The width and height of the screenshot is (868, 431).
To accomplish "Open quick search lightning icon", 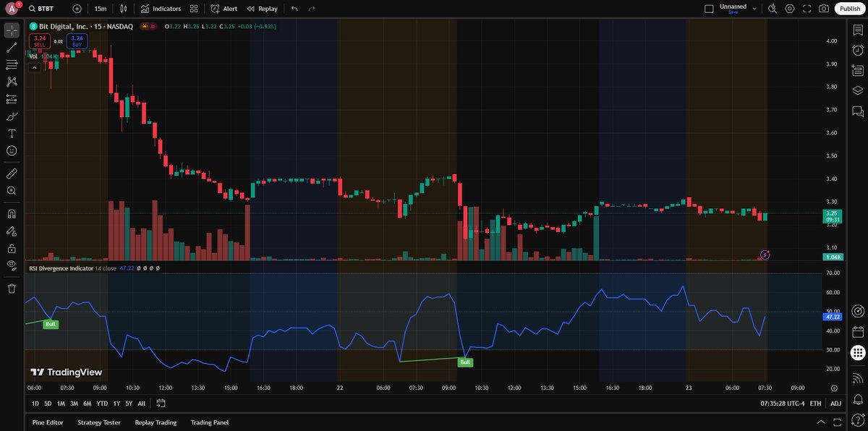I will tap(772, 9).
